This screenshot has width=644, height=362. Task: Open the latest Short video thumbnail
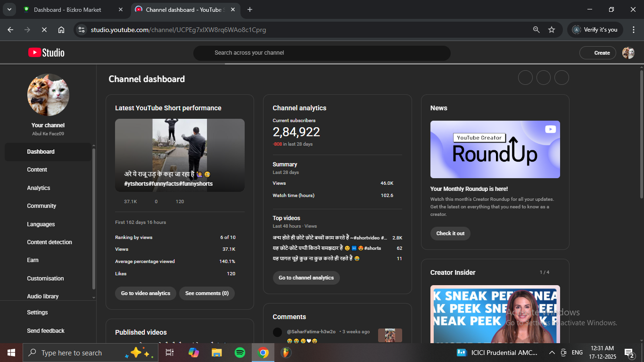[180, 155]
